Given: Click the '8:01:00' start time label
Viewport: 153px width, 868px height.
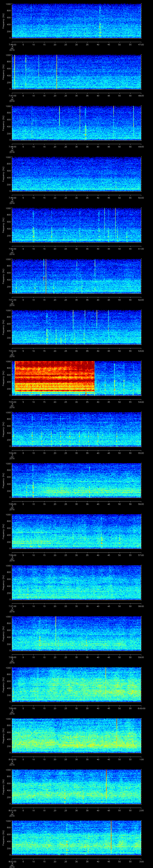Looking at the screenshot, I should 12,810.
